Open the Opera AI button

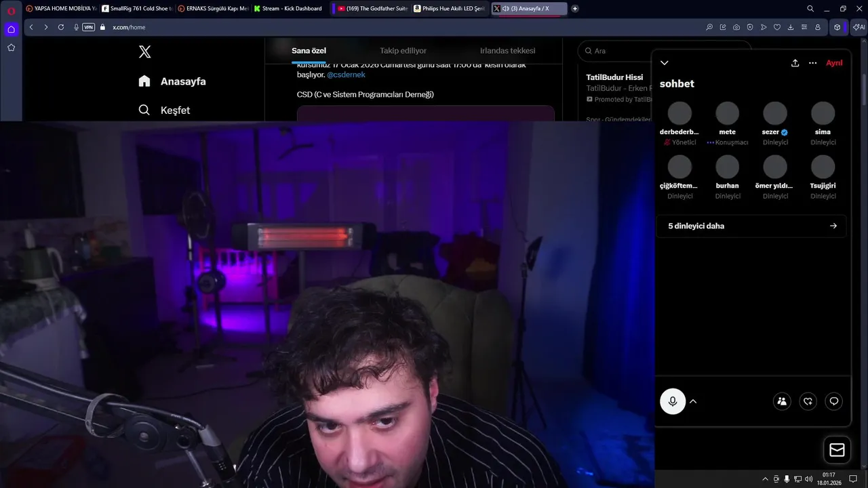click(x=859, y=27)
